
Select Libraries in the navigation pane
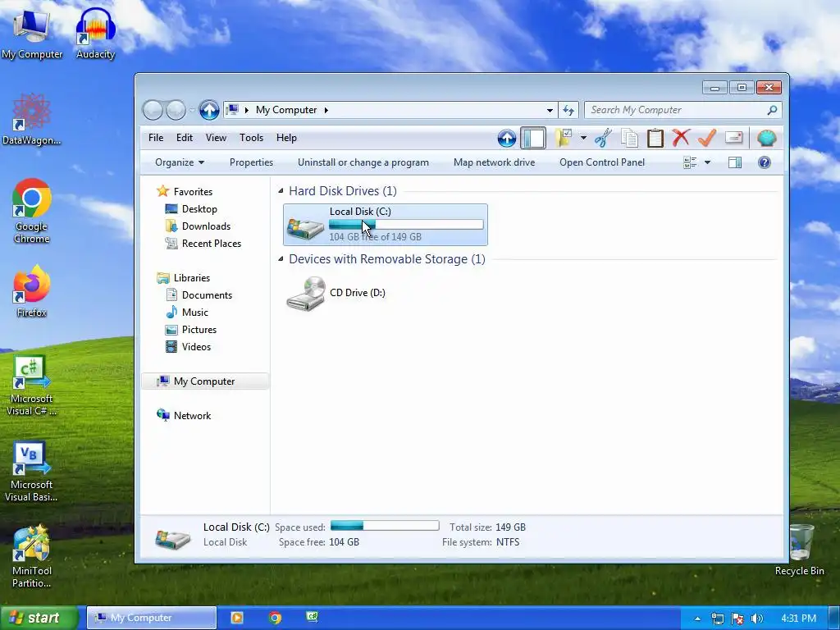pos(192,278)
